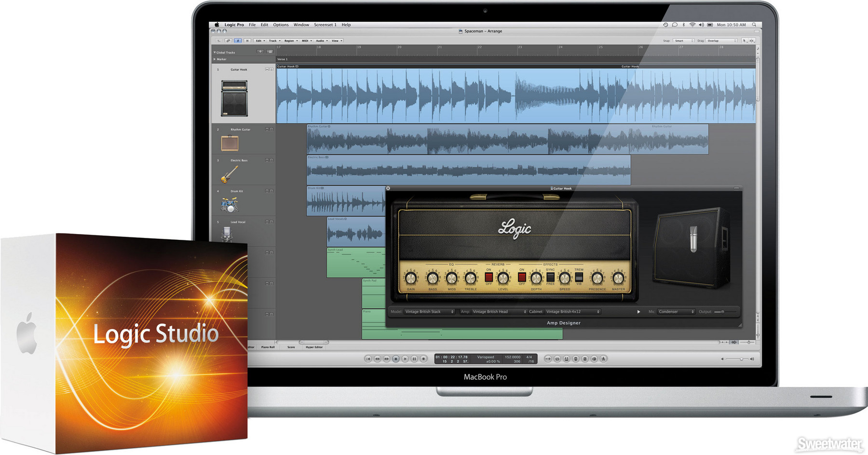
Task: Open the Apple menu
Action: (217, 25)
